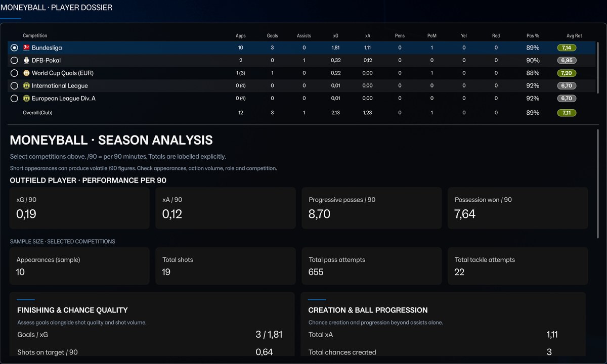Screen dimensions: 607x364
Task: Click the Assists column header
Action: point(304,36)
